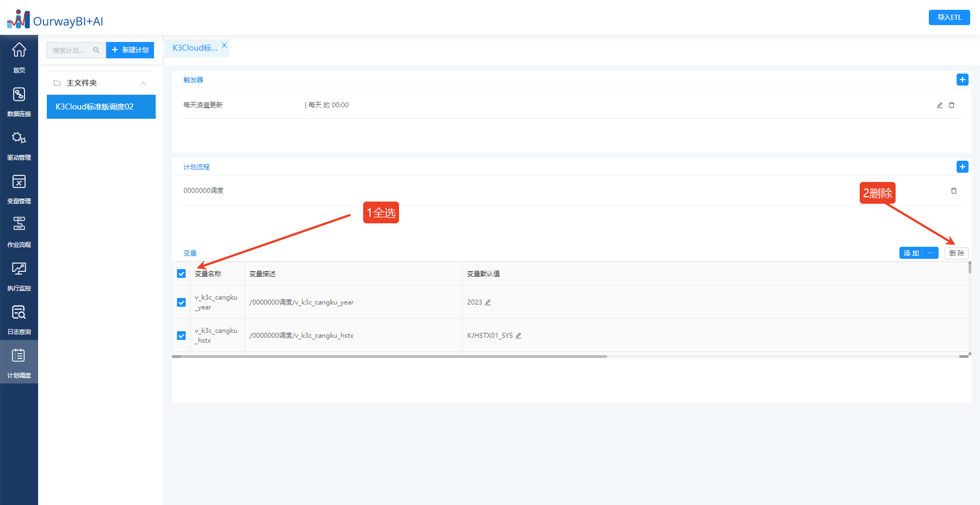Click the /0000000调度/v_k3c_cangku_hstx description
Screen dimensions: 980x505
click(302, 336)
